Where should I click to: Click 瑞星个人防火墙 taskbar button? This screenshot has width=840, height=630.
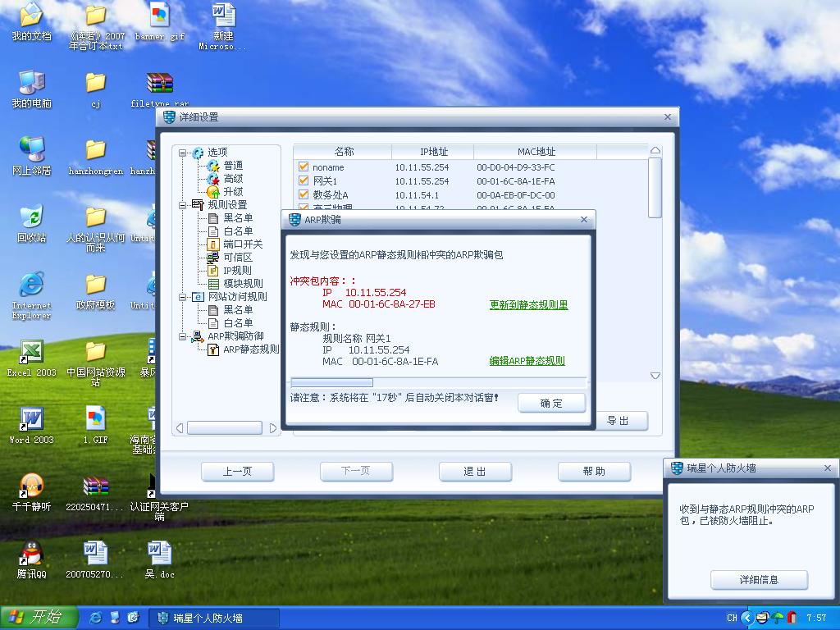coord(214,619)
